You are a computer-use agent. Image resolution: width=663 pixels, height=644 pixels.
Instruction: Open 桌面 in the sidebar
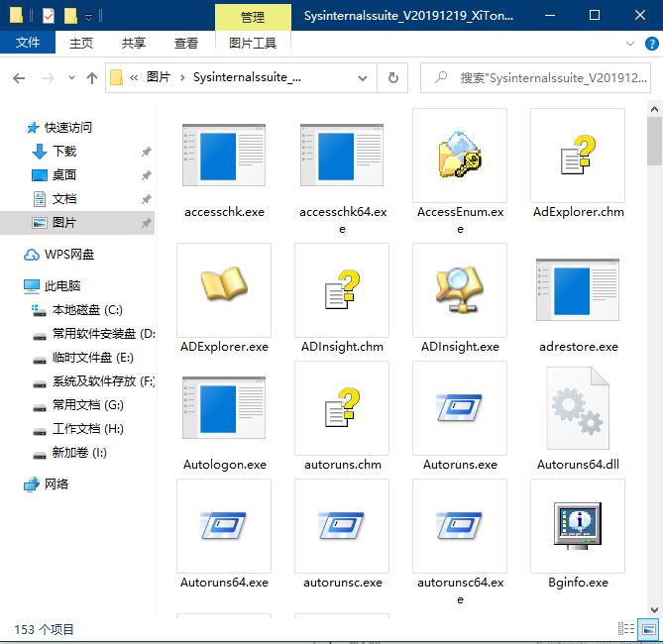pyautogui.click(x=64, y=174)
